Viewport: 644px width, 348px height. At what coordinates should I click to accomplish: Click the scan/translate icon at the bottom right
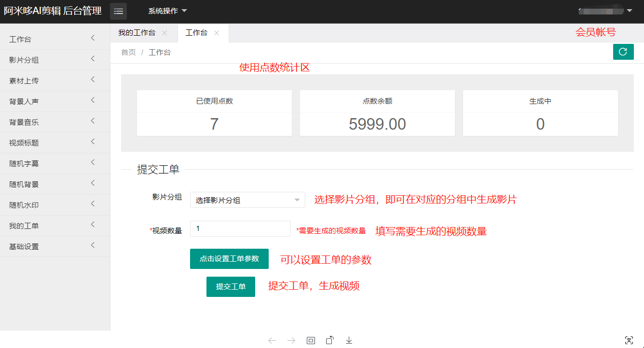click(x=629, y=340)
